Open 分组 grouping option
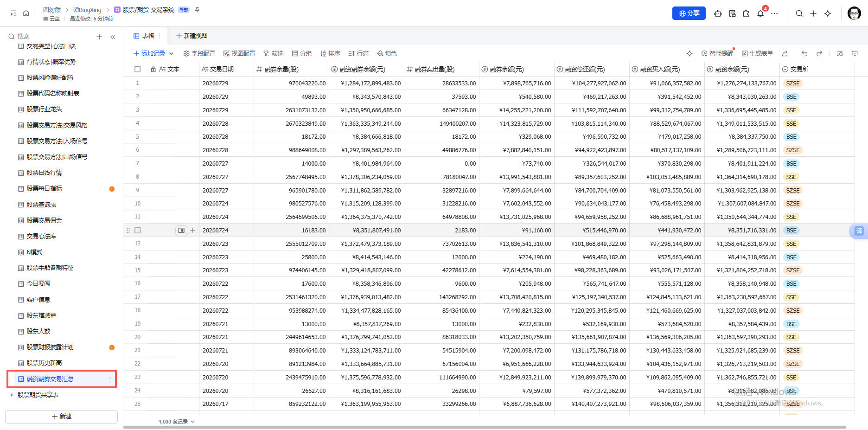 click(302, 54)
